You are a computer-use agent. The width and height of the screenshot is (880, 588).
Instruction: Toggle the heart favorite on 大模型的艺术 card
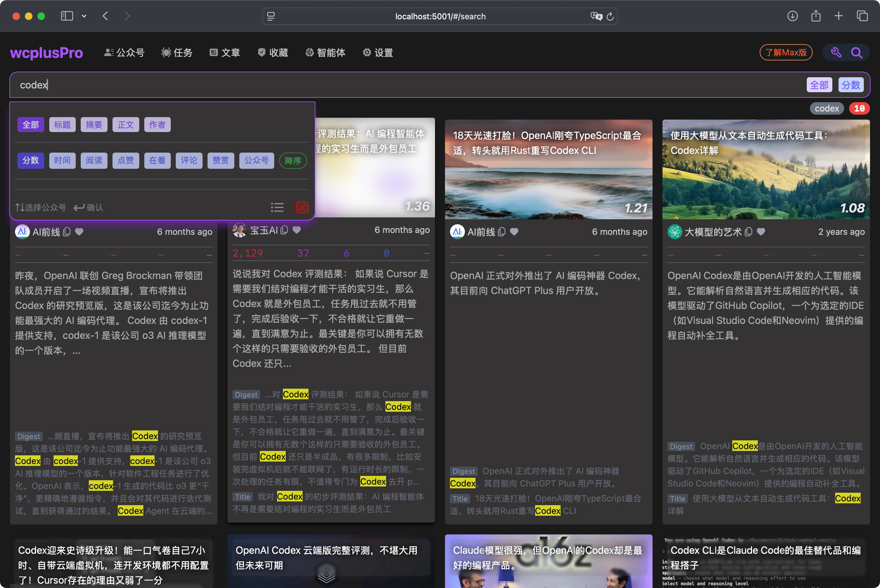point(761,232)
